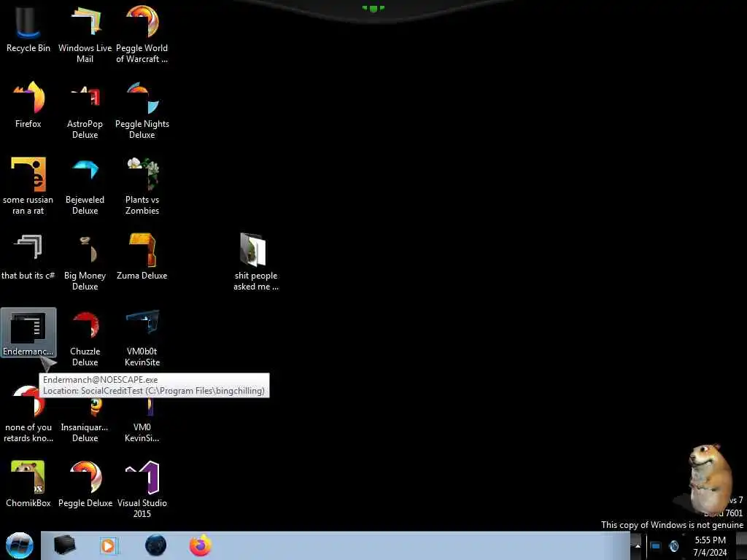Image resolution: width=747 pixels, height=560 pixels.
Task: Show hidden system tray icons arrow
Action: pyautogui.click(x=638, y=546)
